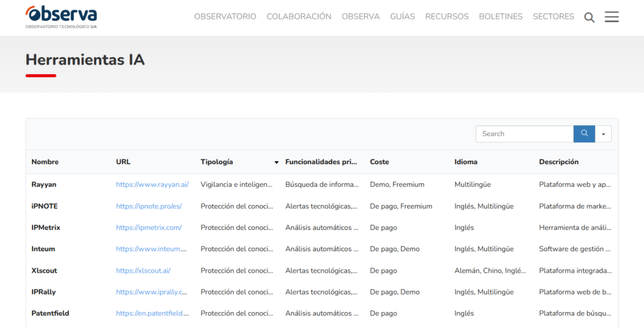Click the 'Demo, Freemium' cost cell
The width and height of the screenshot is (644, 328).
coord(397,184)
